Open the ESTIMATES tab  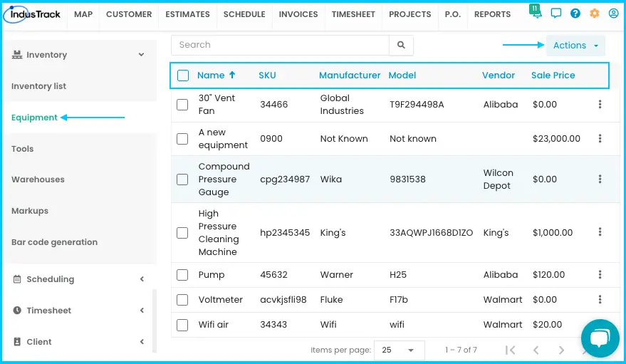pyautogui.click(x=187, y=14)
